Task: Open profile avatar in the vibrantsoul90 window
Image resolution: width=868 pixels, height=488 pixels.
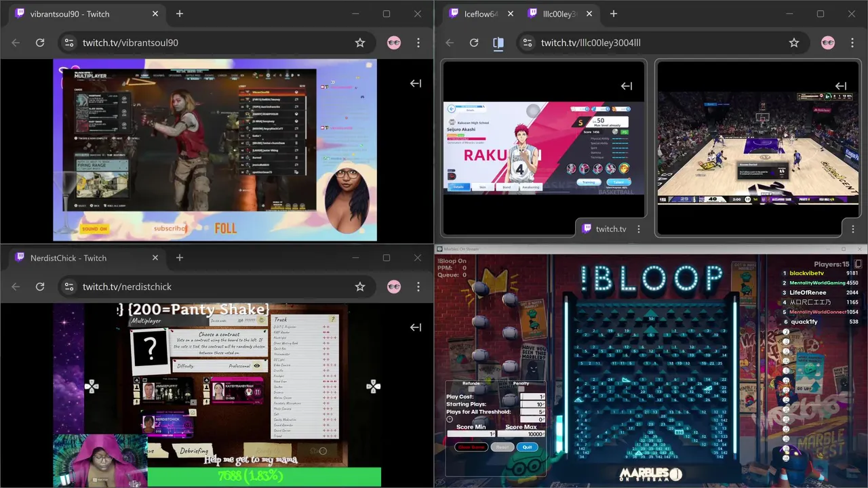Action: click(x=394, y=43)
